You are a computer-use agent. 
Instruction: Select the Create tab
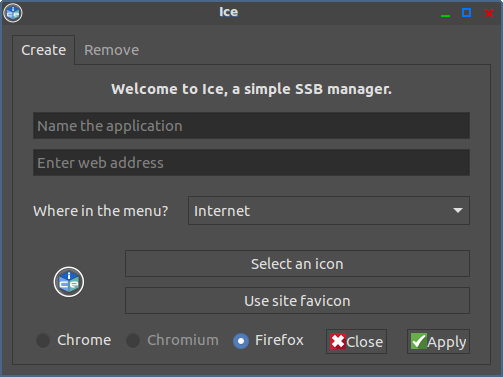tap(44, 50)
